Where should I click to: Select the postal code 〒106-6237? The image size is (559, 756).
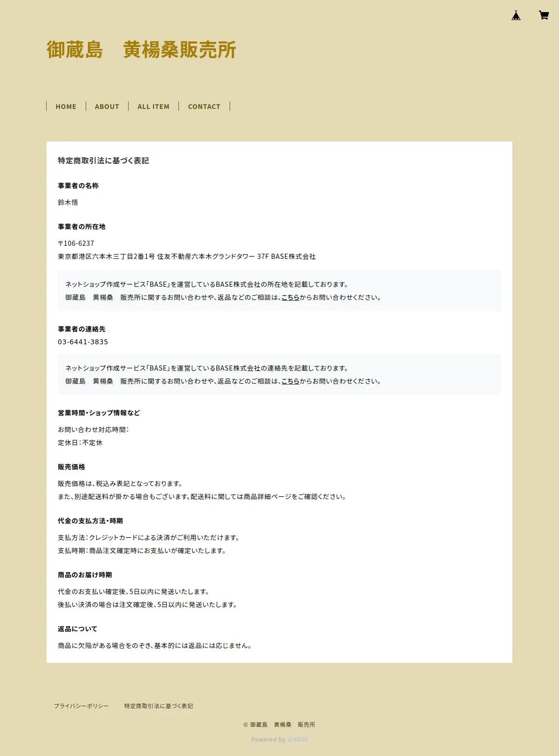pyautogui.click(x=76, y=243)
